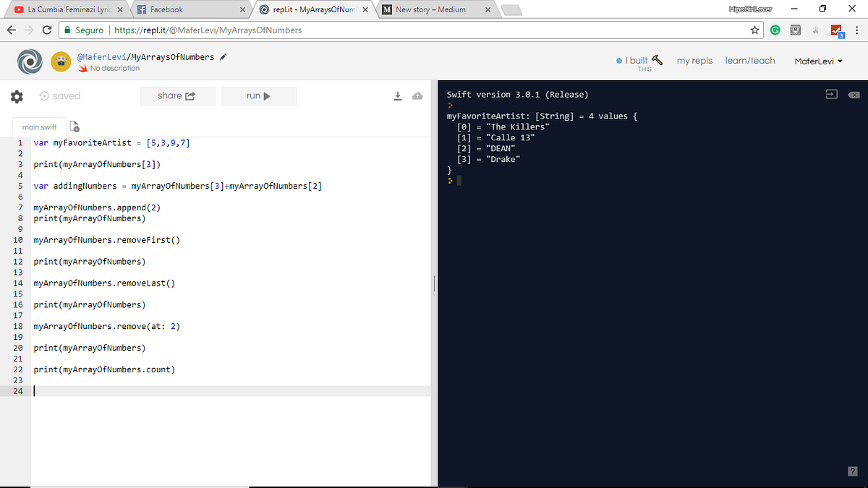Open MaferLevi's yellow profile avatar

(x=61, y=62)
